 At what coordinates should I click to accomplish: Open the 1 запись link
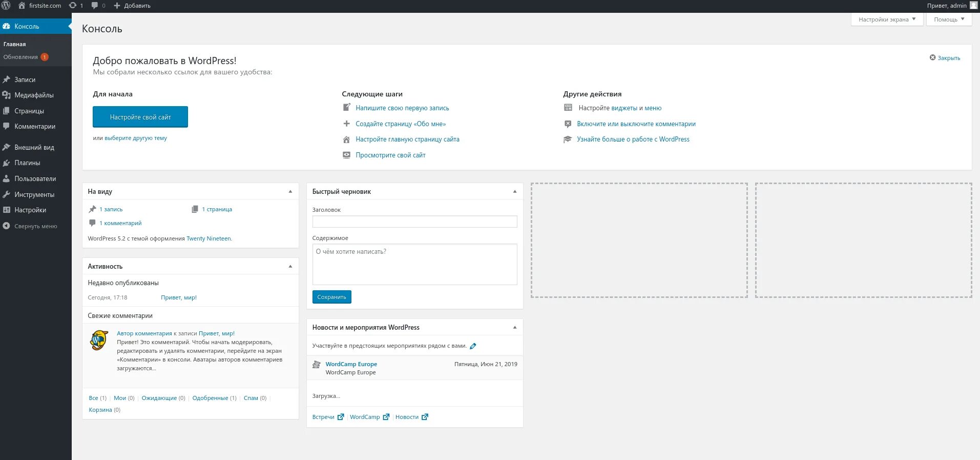(111, 209)
